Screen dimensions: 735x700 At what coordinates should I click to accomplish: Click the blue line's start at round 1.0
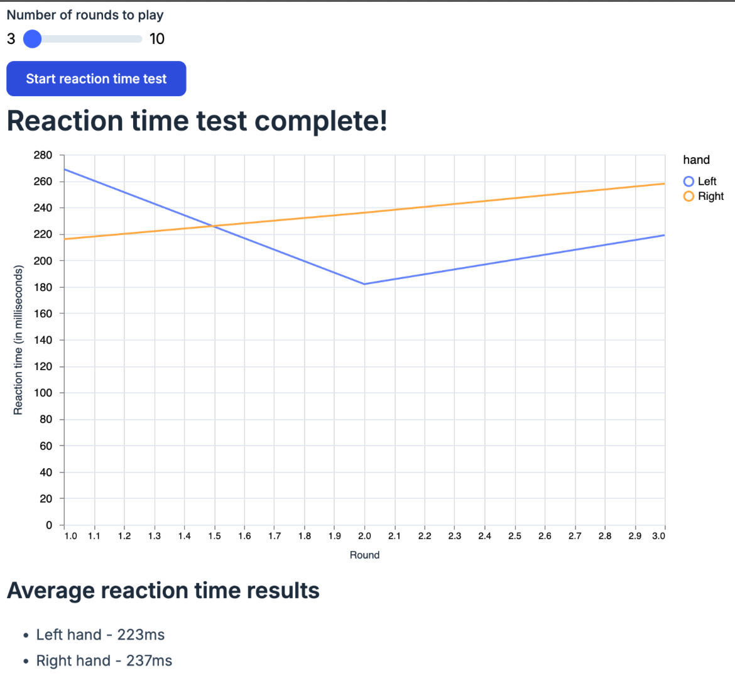point(65,169)
